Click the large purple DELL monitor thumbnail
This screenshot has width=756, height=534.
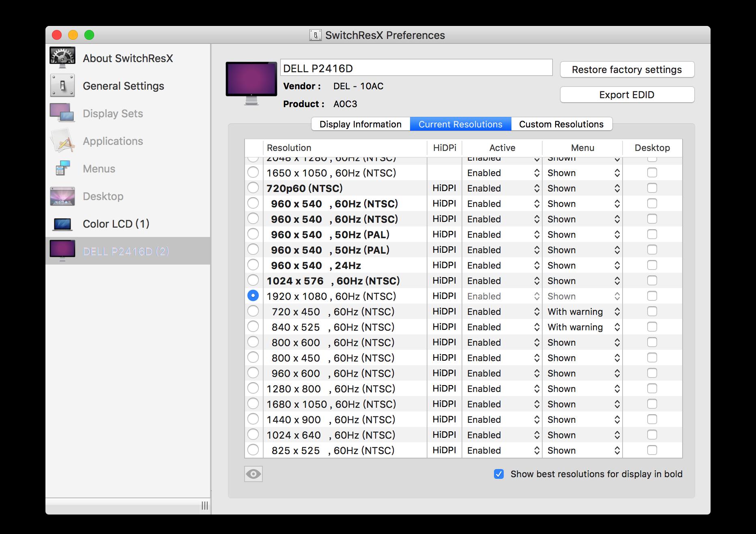(251, 83)
